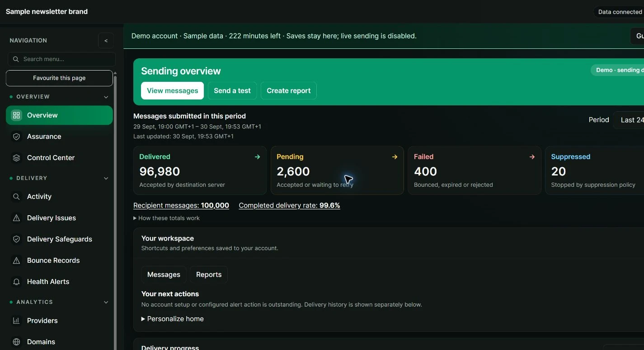Viewport: 644px width, 350px height.
Task: Collapse the DELIVERY section chevron
Action: [106, 178]
